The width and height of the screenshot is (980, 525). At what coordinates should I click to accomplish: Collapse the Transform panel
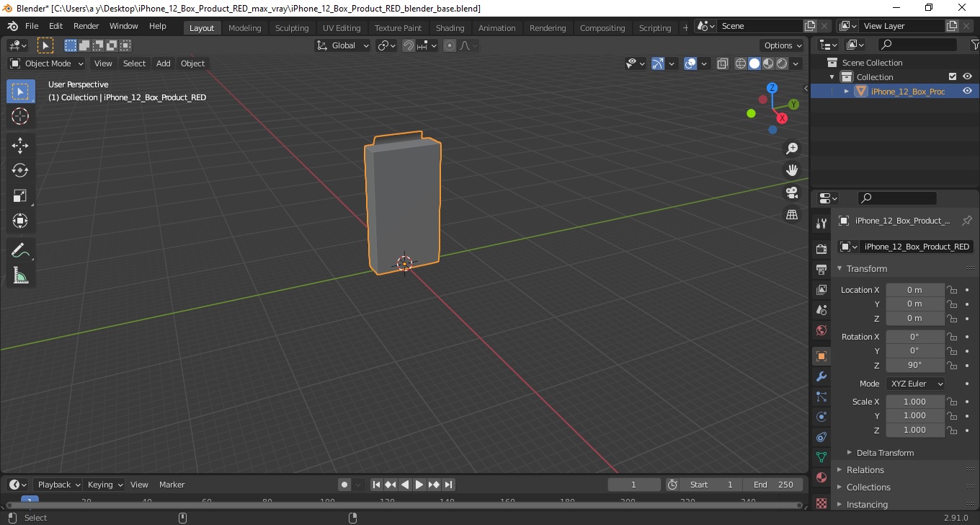(866, 268)
